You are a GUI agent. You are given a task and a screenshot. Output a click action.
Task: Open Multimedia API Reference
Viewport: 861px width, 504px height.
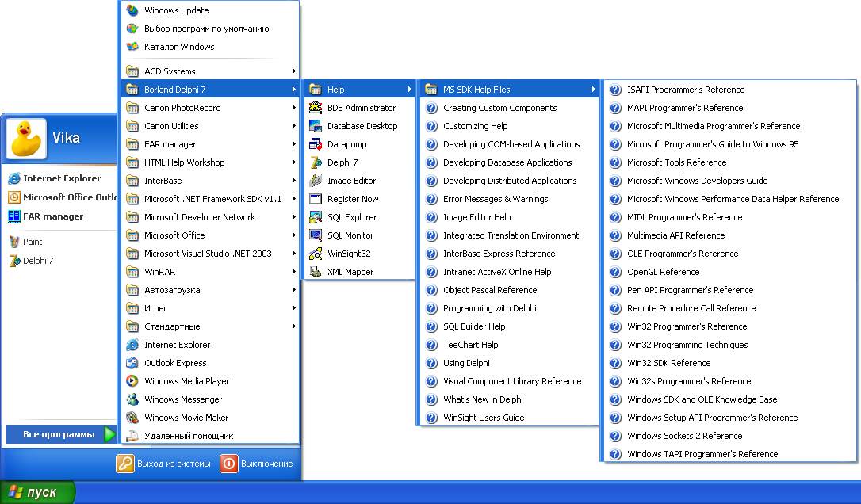pyautogui.click(x=730, y=235)
